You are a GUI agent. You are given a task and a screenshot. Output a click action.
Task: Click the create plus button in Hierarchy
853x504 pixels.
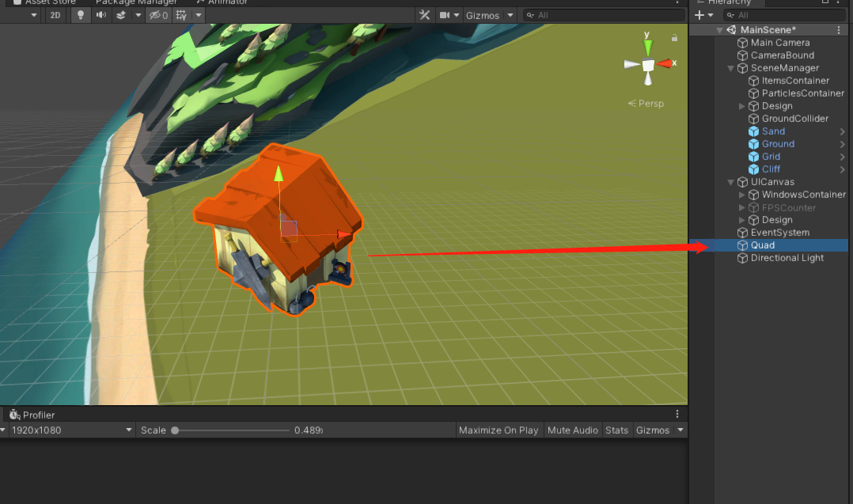(x=699, y=15)
